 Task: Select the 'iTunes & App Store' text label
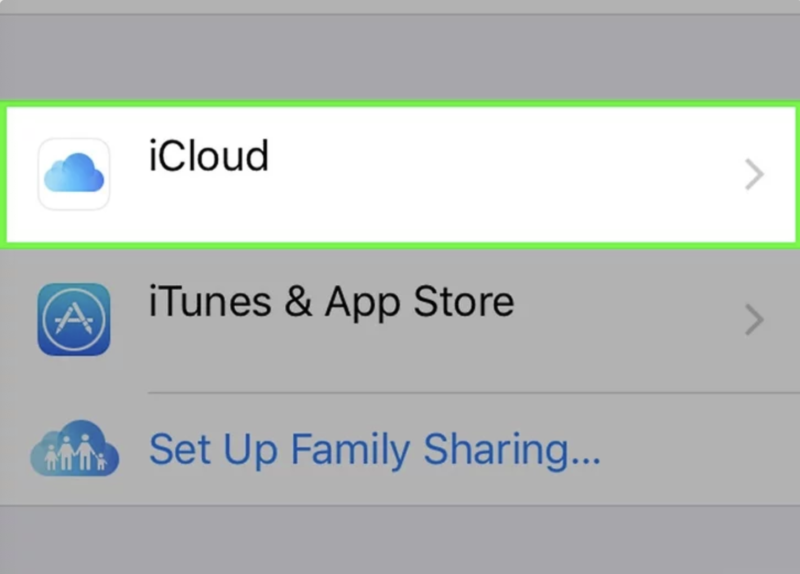(331, 302)
